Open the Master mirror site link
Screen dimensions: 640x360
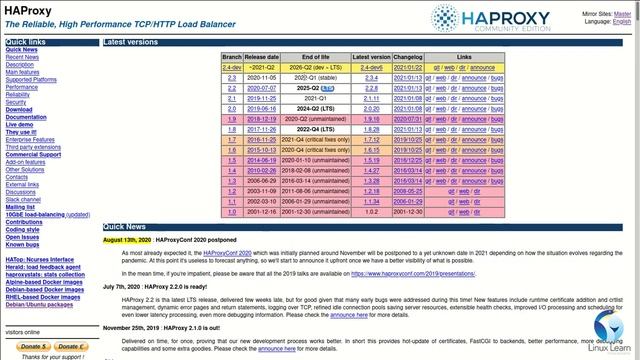(622, 14)
